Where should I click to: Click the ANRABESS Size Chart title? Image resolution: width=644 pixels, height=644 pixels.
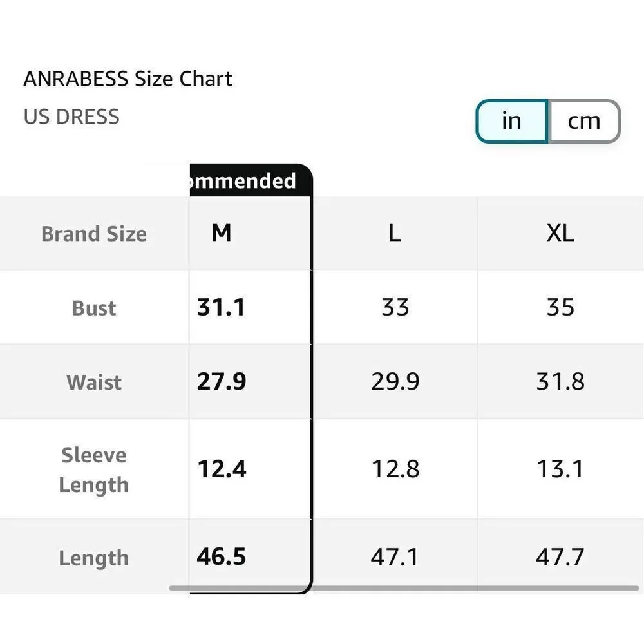click(x=128, y=79)
